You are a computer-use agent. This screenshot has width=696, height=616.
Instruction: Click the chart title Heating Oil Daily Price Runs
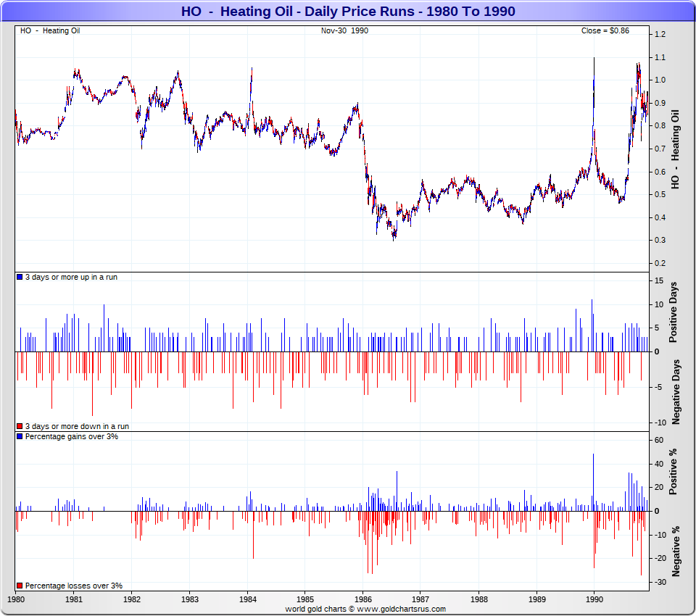(x=348, y=12)
